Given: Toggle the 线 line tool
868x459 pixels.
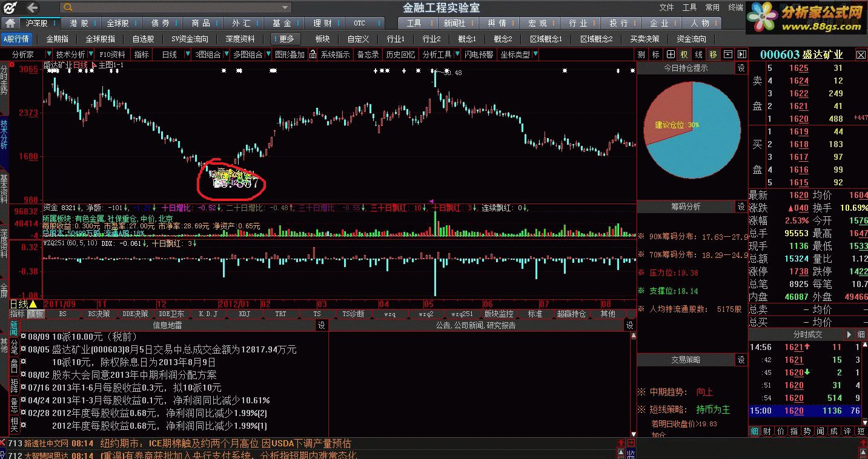Looking at the screenshot, I should point(699,54).
